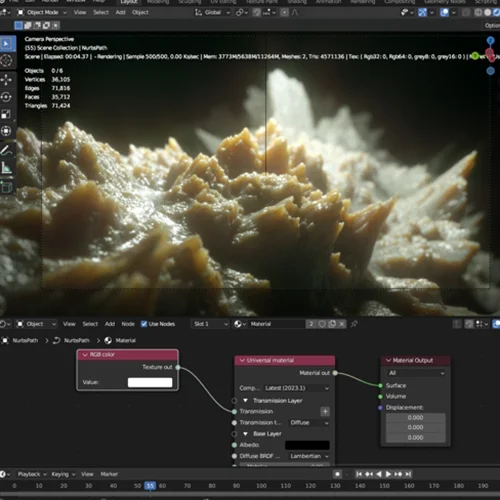Screen dimensions: 500x500
Task: Open the Object menu in the 3D viewport header
Action: (x=140, y=13)
